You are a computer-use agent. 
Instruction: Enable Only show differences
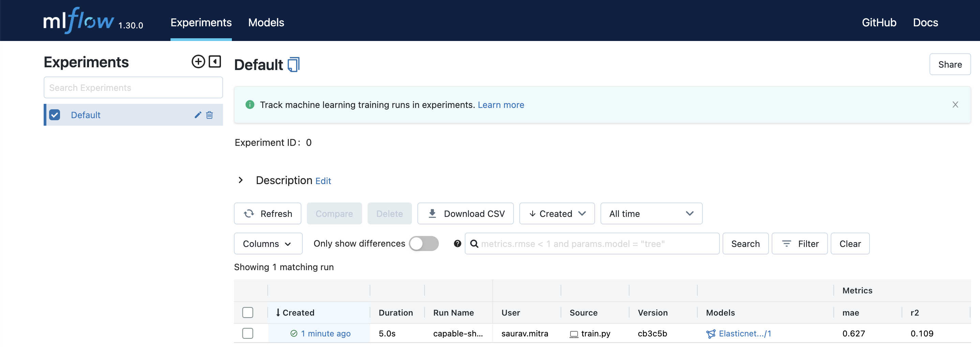[x=424, y=244]
